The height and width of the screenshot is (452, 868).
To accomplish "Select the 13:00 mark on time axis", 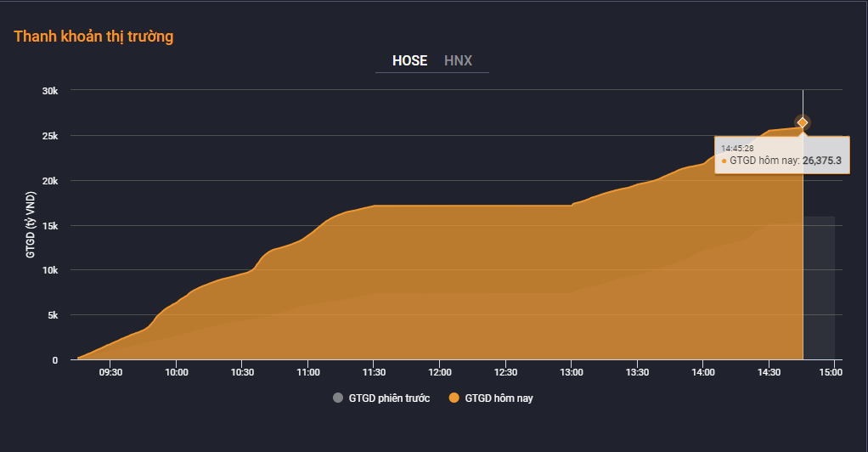I will tap(572, 372).
